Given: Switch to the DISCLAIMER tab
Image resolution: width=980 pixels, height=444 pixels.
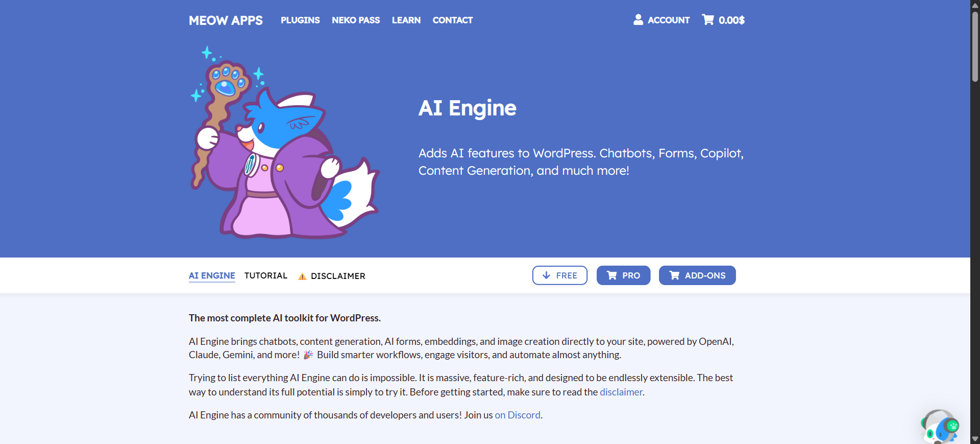Looking at the screenshot, I should click(x=338, y=276).
